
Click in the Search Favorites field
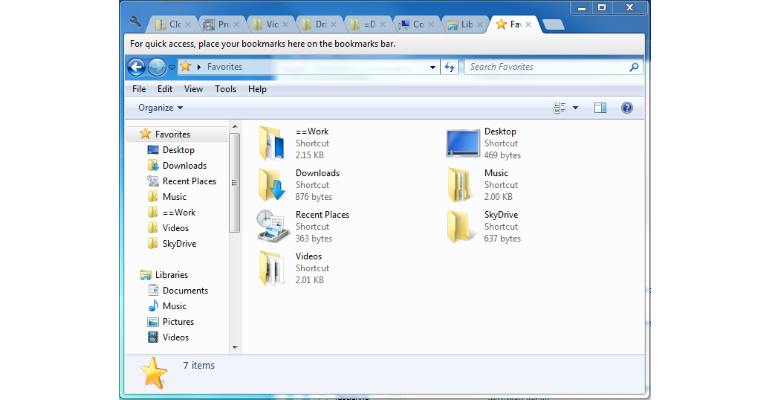coord(546,67)
